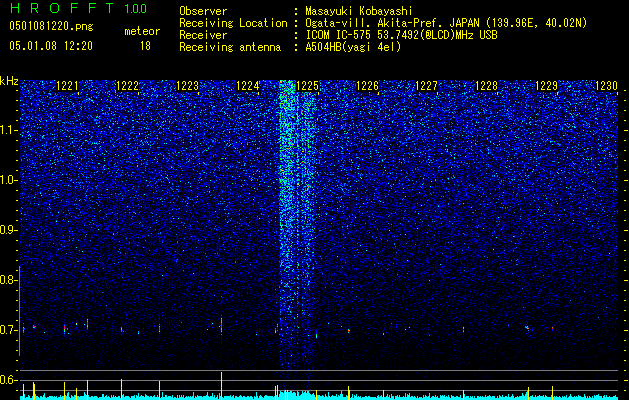Viewport: 629px width, 400px height.
Task: Click the 1225 time marker
Action: point(307,86)
